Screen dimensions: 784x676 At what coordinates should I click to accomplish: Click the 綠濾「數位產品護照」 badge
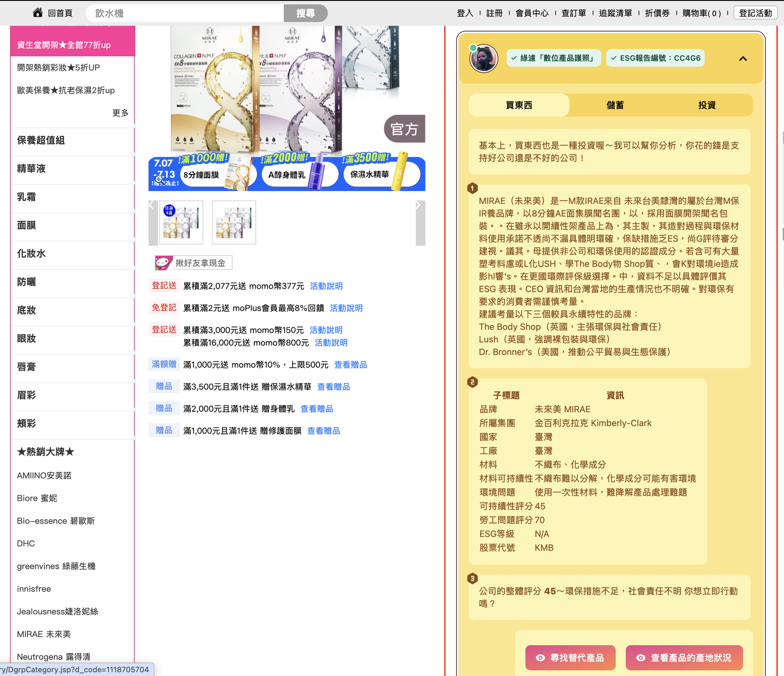click(553, 58)
